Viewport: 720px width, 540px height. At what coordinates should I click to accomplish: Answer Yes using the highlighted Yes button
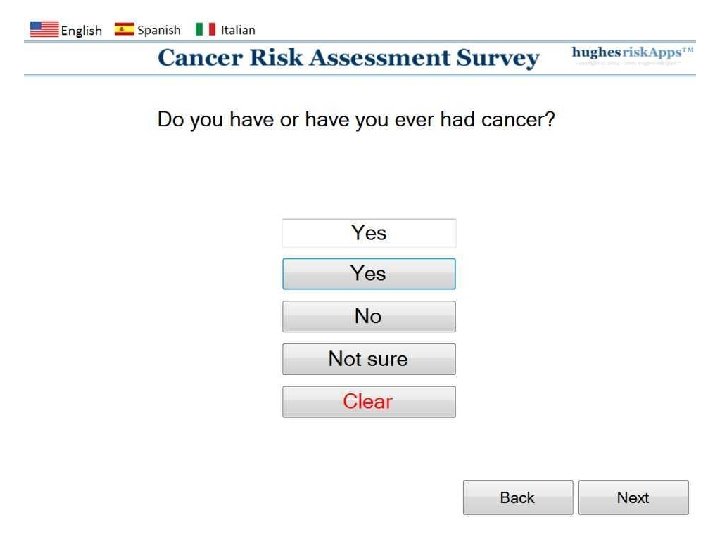click(368, 274)
